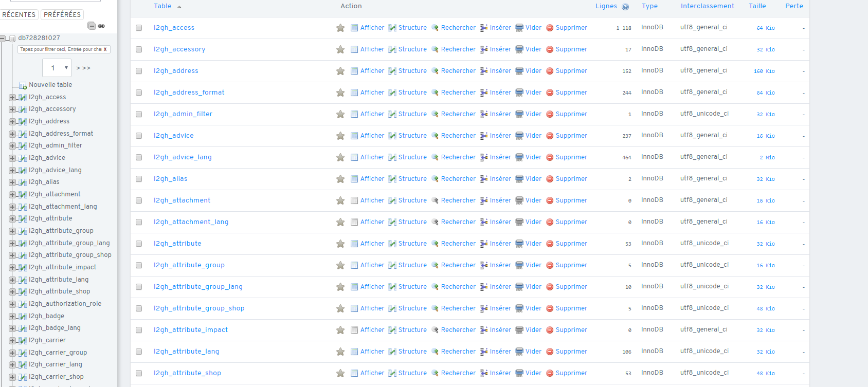Mark l2gh_access table as favorite star

click(340, 28)
